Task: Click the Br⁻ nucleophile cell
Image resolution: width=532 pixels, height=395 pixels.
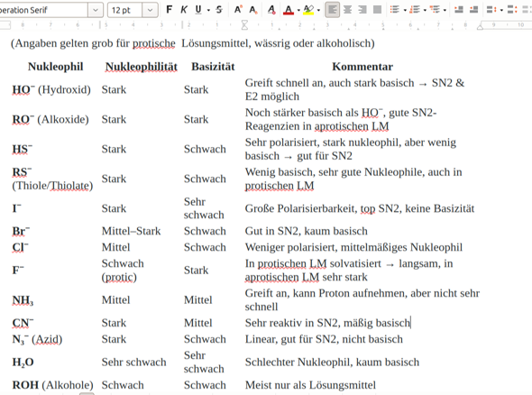Action: point(21,231)
